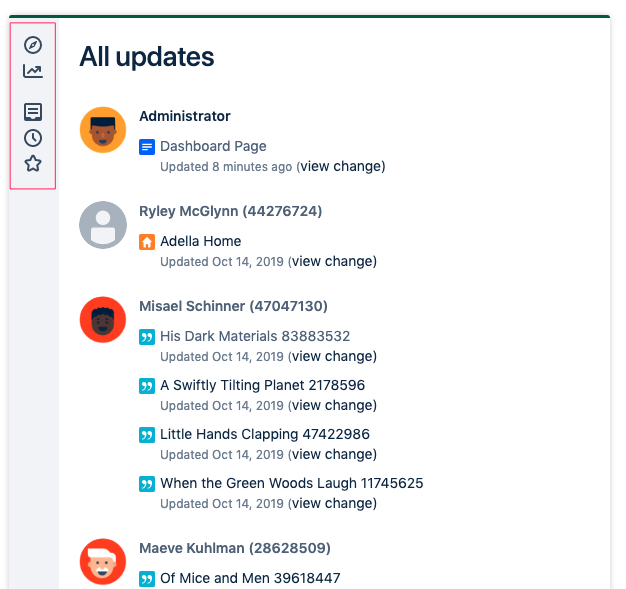626x589 pixels.
Task: Open the Discover compass icon in sidebar
Action: (x=33, y=45)
